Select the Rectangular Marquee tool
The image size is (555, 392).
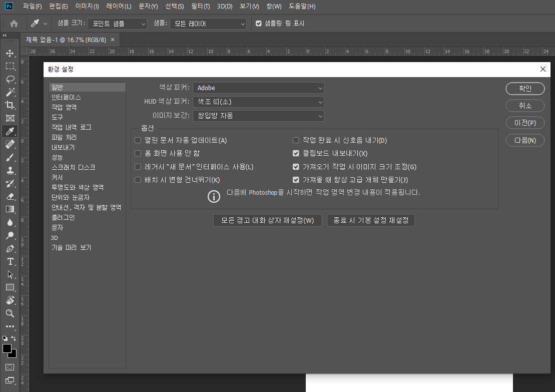(x=10, y=66)
